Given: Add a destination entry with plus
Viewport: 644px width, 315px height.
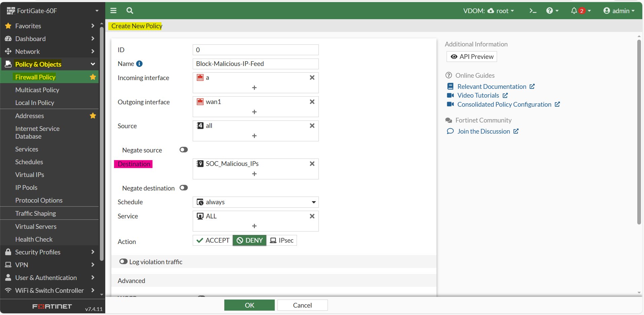Looking at the screenshot, I should pos(254,174).
